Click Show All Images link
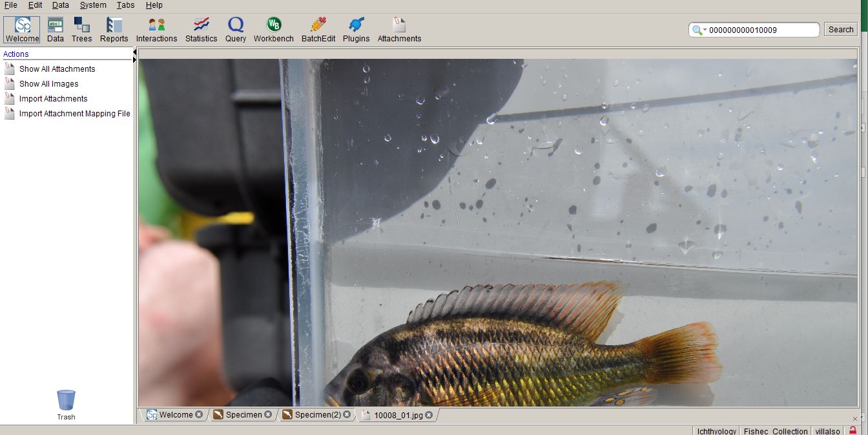Image resolution: width=868 pixels, height=435 pixels. pos(49,83)
